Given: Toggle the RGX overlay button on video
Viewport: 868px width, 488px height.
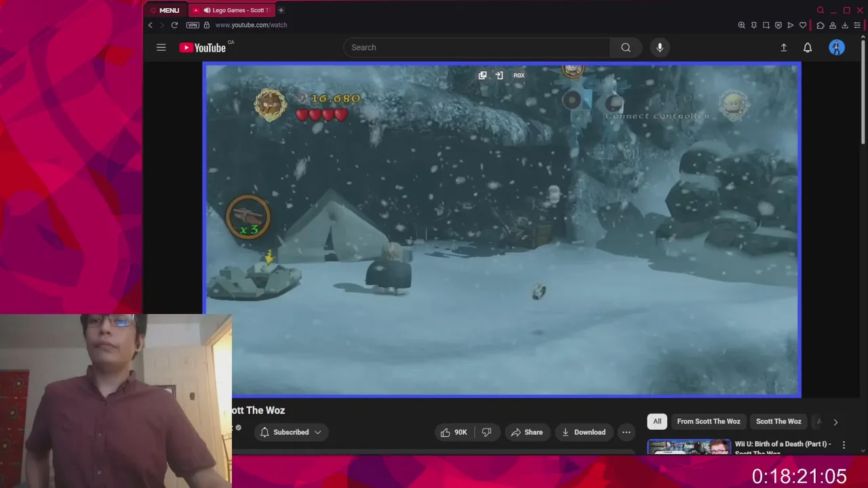Looking at the screenshot, I should point(519,75).
